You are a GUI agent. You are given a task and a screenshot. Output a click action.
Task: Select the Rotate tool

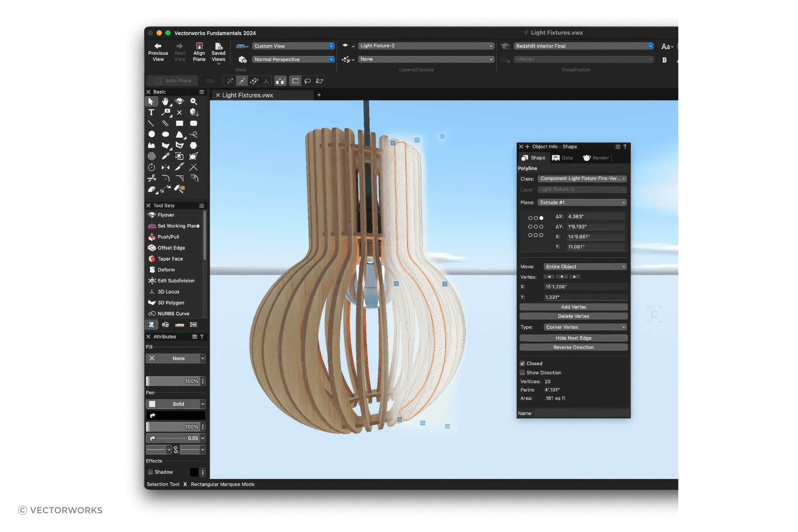point(152,167)
